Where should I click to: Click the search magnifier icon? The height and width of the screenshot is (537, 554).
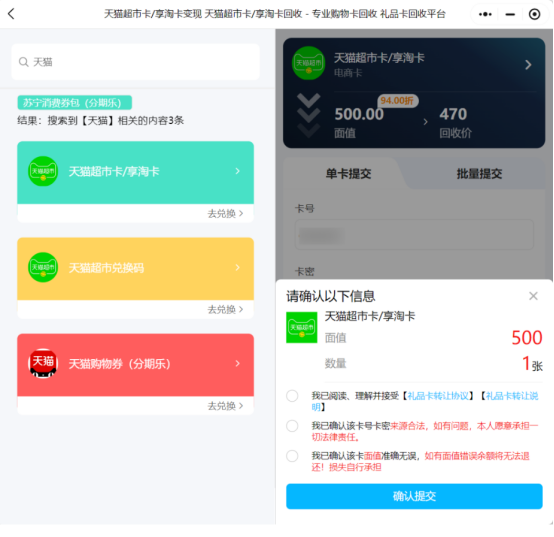click(x=24, y=62)
